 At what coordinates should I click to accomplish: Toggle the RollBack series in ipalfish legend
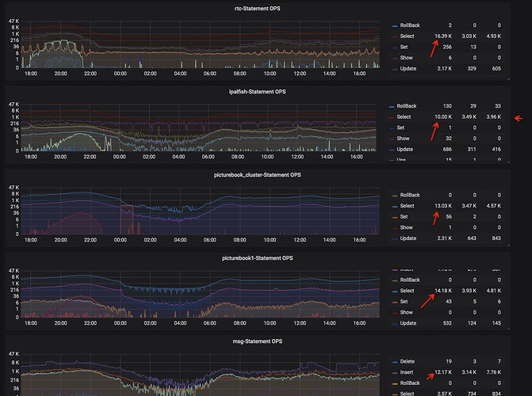click(407, 106)
